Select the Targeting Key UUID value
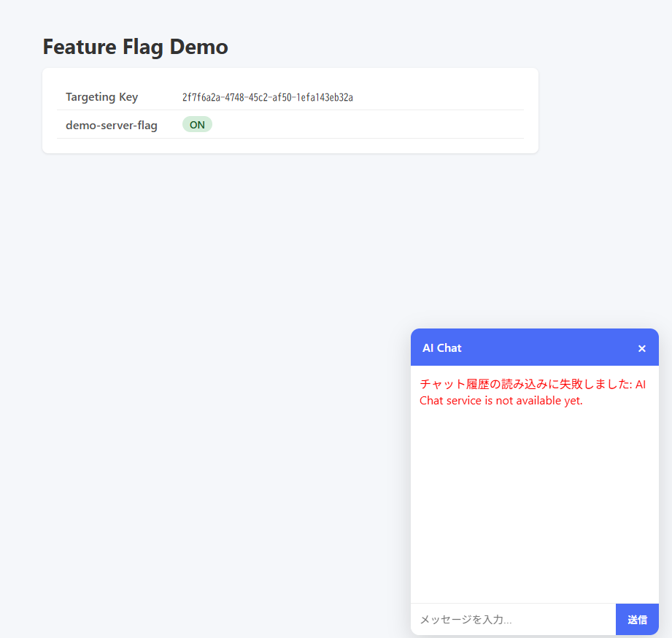 click(x=267, y=98)
